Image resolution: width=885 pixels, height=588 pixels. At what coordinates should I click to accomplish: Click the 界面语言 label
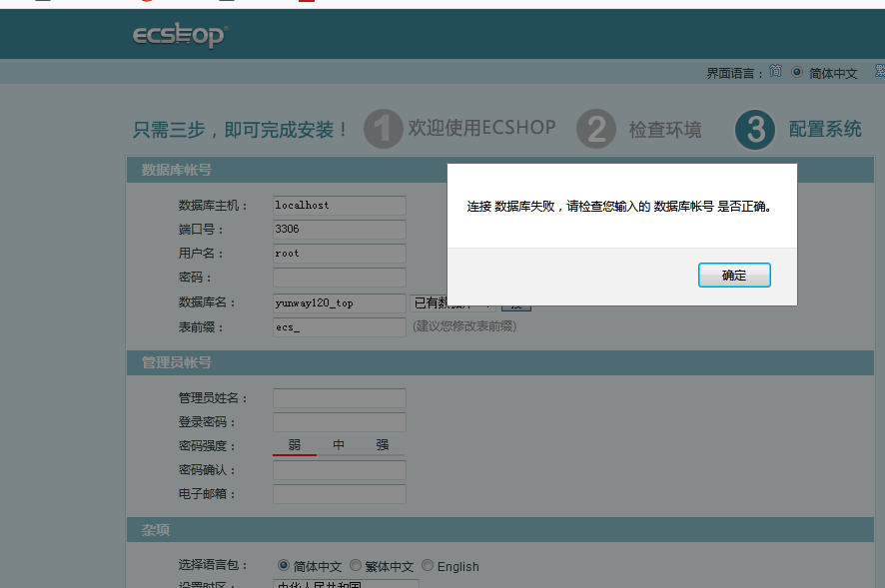(734, 73)
